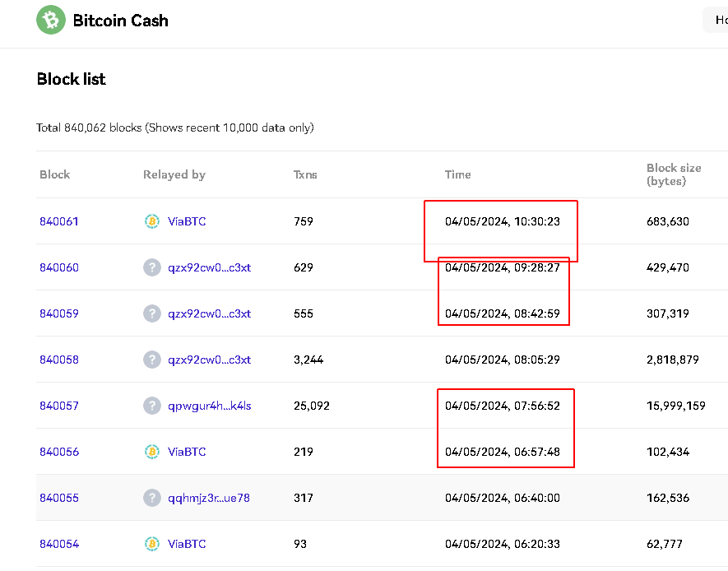This screenshot has width=728, height=571.
Task: Click the 219 transactions count
Action: click(304, 452)
